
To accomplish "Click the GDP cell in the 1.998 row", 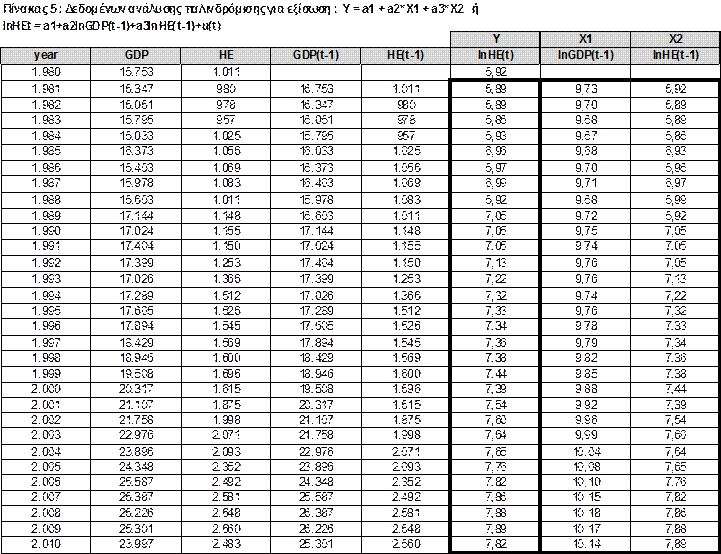I will click(136, 358).
